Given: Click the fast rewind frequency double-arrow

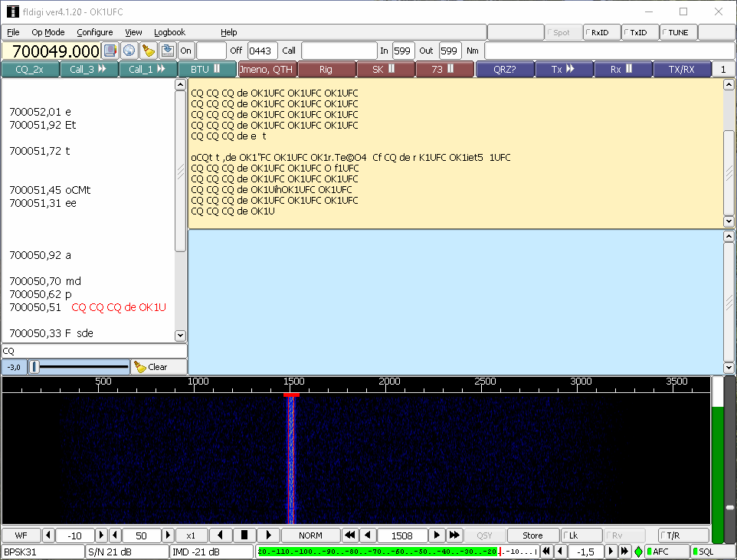Looking at the screenshot, I should 349,535.
